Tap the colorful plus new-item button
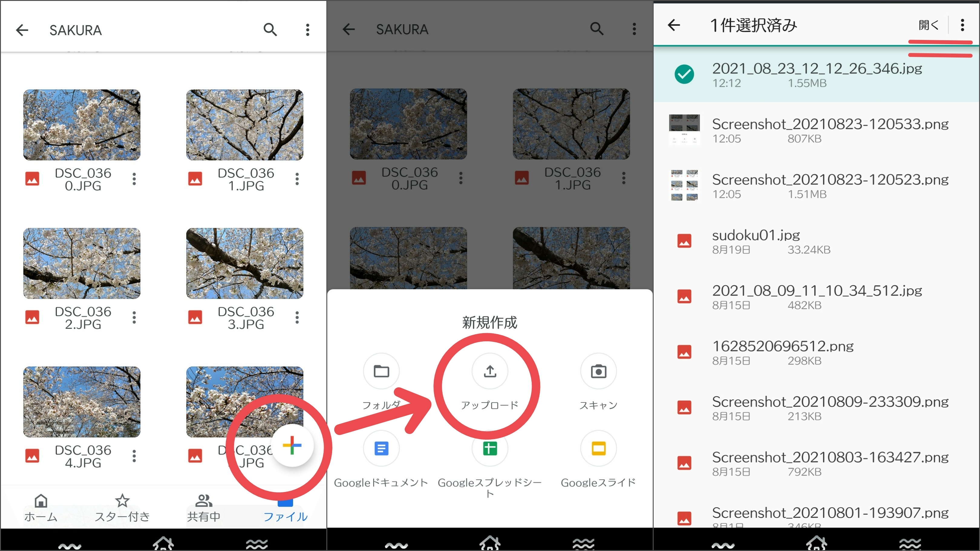Viewport: 980px width, 551px height. tap(292, 445)
